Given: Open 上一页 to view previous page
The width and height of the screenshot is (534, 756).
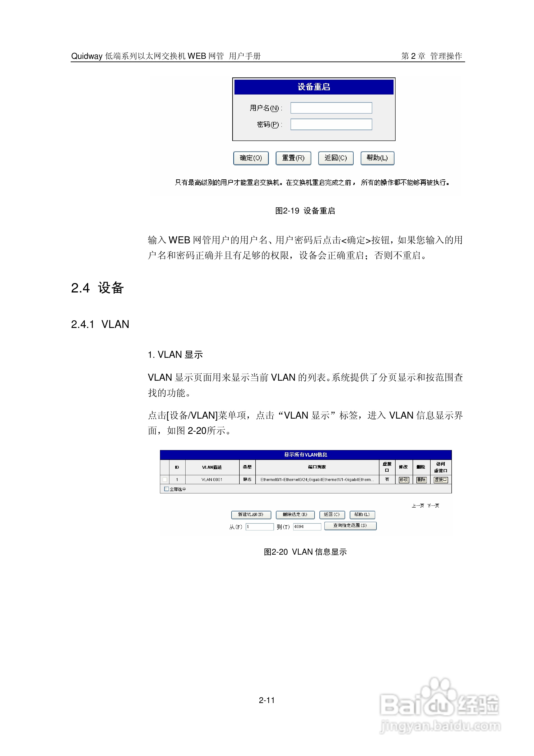Looking at the screenshot, I should coord(418,505).
